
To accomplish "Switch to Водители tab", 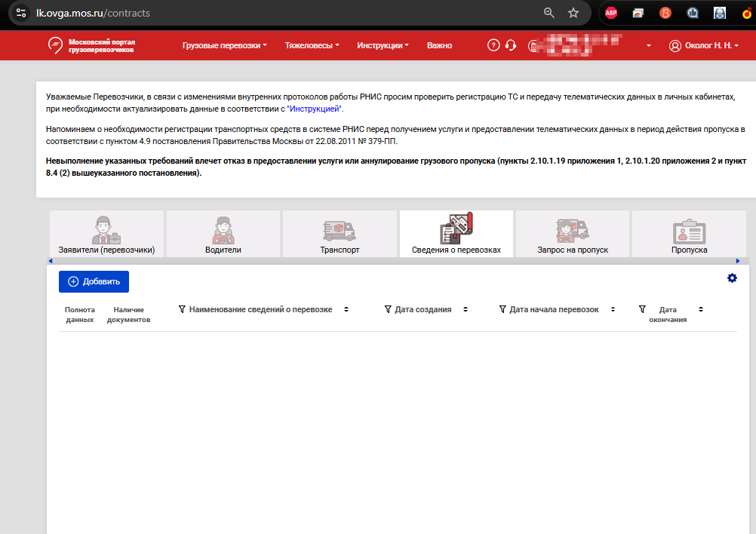I will click(x=223, y=234).
